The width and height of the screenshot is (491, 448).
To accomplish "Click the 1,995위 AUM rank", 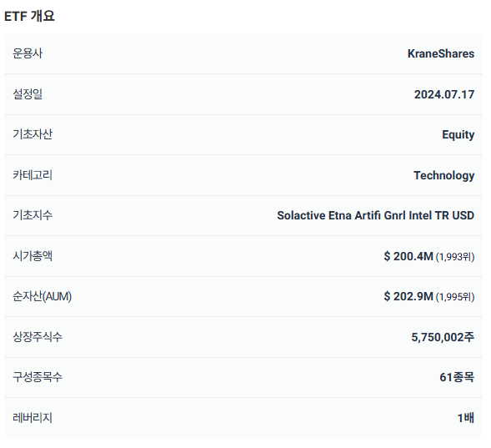I will tap(455, 297).
